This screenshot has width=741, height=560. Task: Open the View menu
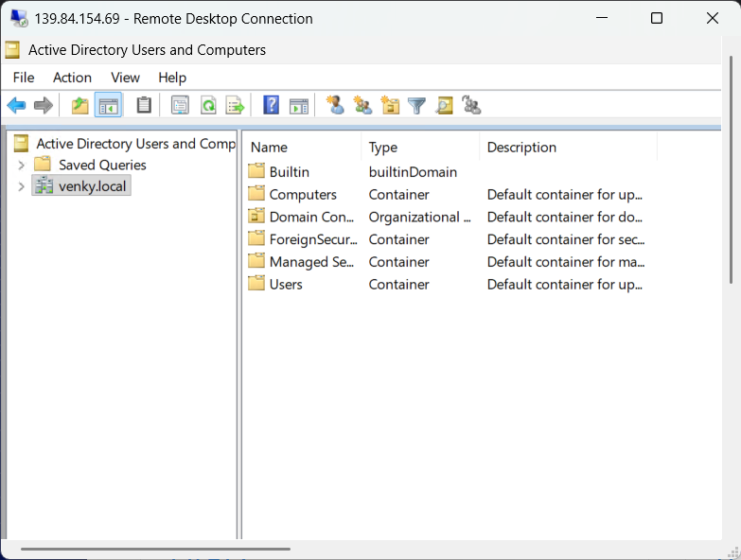125,78
